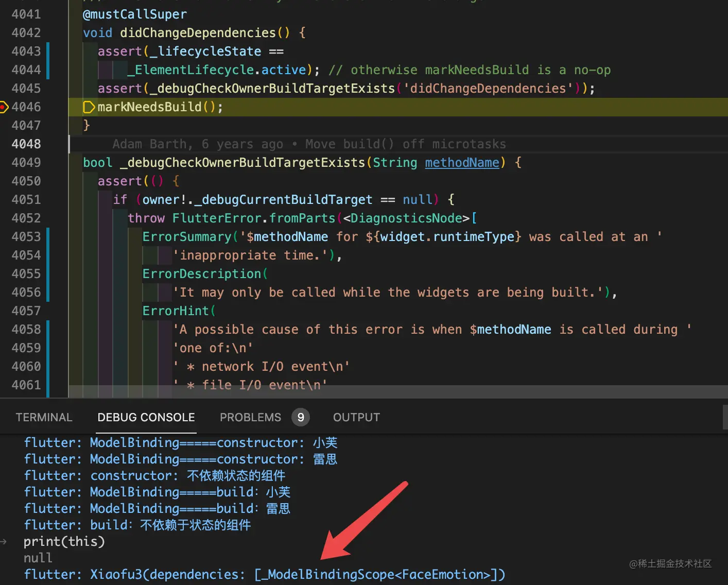The width and height of the screenshot is (728, 585).
Task: Click line number 4057
Action: pos(26,311)
